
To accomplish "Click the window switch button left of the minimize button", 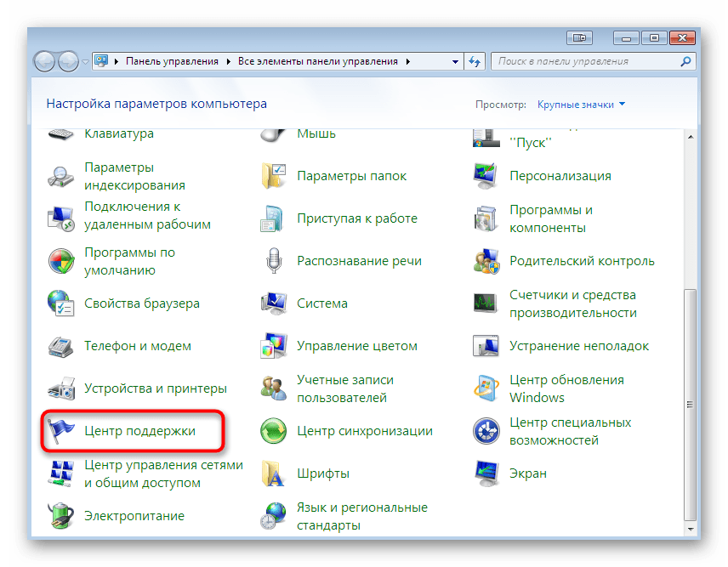I will (x=579, y=38).
